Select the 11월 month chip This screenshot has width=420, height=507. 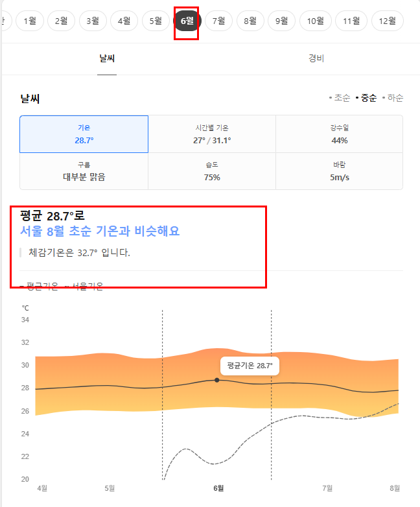[351, 21]
